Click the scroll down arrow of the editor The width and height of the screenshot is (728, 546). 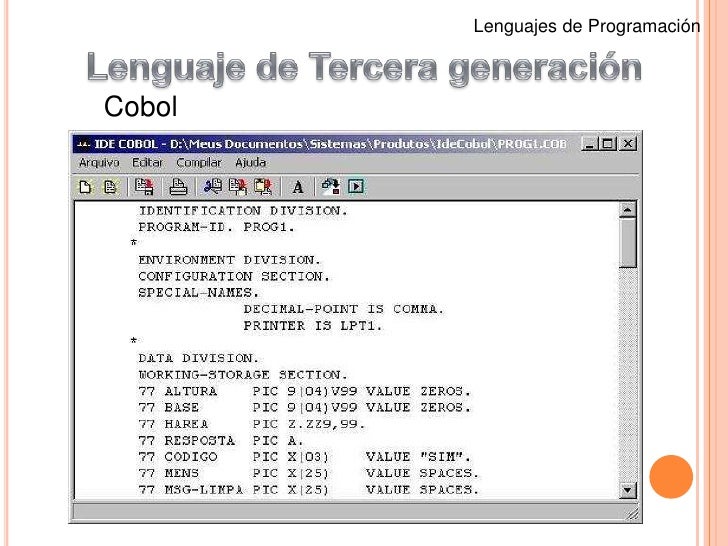(628, 490)
